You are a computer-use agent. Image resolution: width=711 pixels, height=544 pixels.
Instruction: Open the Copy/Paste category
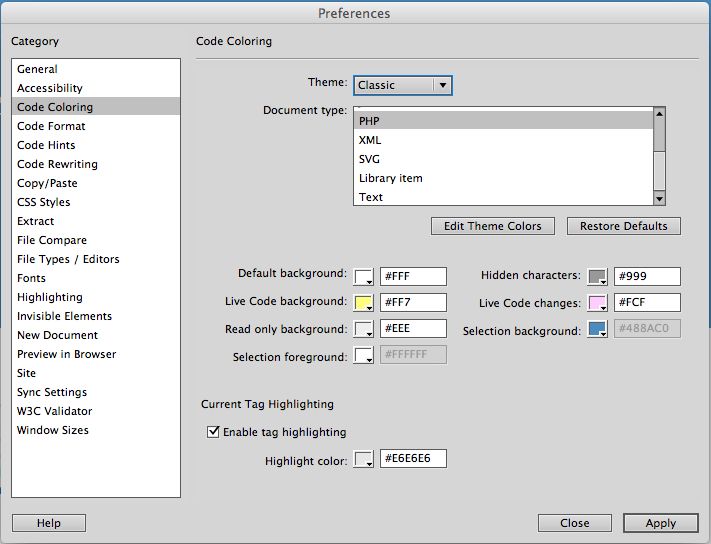tap(96, 183)
